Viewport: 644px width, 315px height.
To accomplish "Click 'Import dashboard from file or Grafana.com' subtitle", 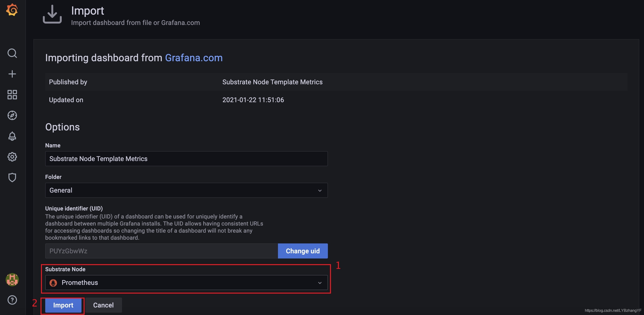I will (135, 23).
